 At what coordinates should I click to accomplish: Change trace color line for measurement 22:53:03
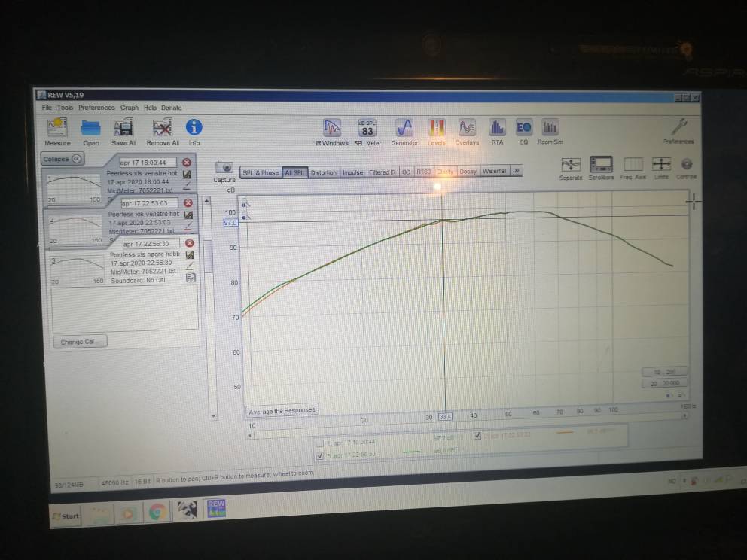coord(189,226)
